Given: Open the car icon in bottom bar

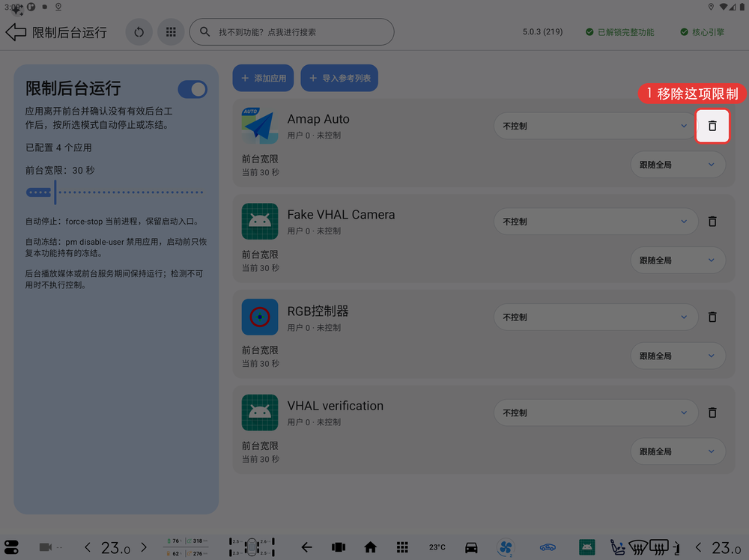Looking at the screenshot, I should coord(471,547).
